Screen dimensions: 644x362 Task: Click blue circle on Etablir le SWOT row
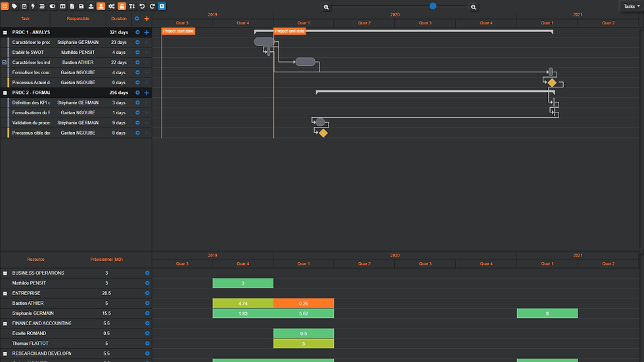137,53
